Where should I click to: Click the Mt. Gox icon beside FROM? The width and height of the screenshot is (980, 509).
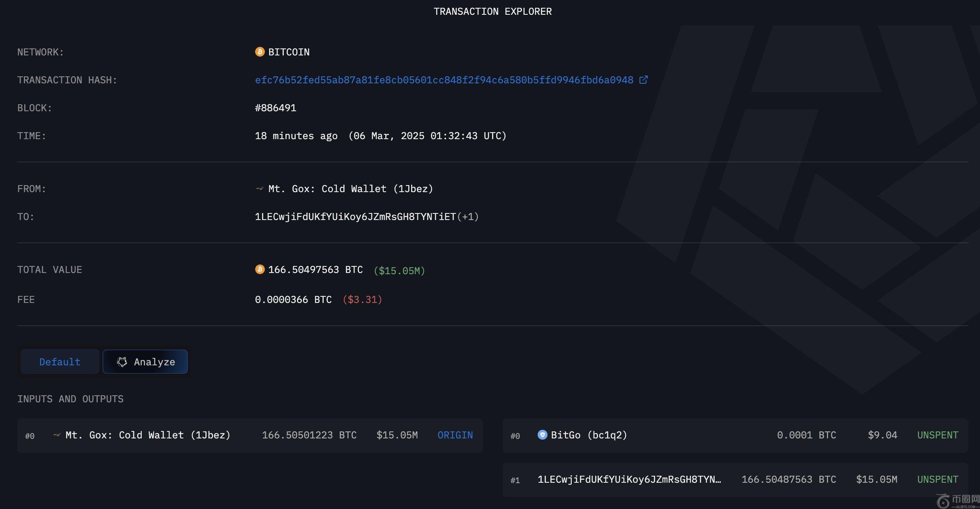coord(260,189)
